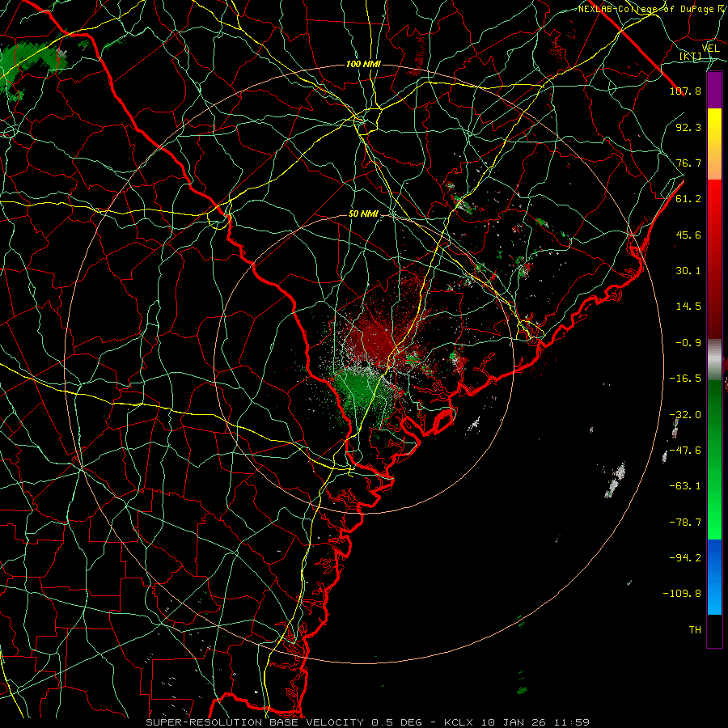This screenshot has height=728, width=728.
Task: Select the -94.2 legend value
Action: tap(685, 557)
